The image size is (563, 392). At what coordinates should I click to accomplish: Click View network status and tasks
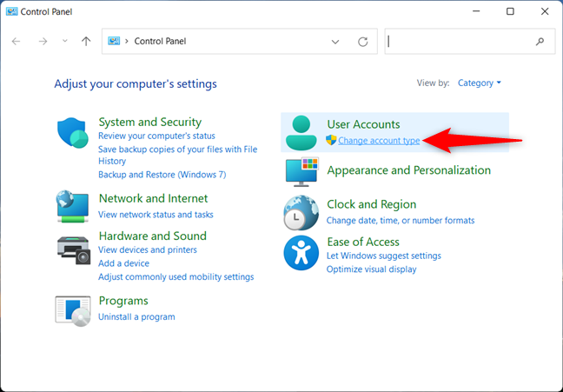pos(156,215)
